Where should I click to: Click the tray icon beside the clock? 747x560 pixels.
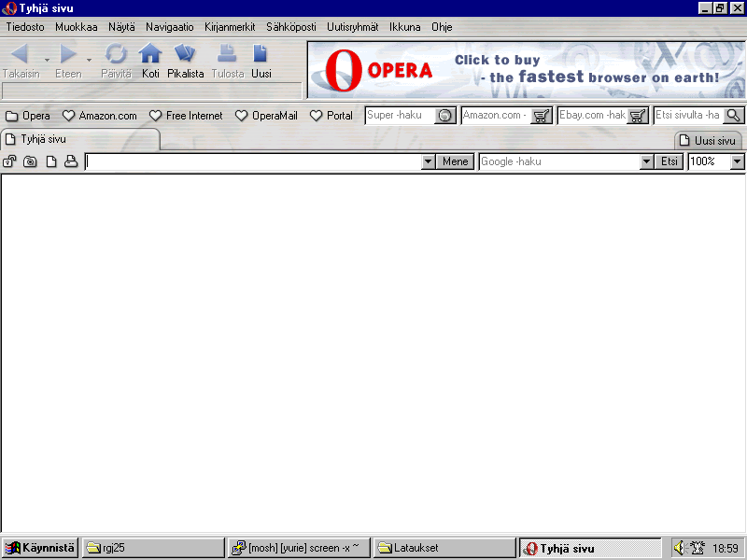pos(698,548)
